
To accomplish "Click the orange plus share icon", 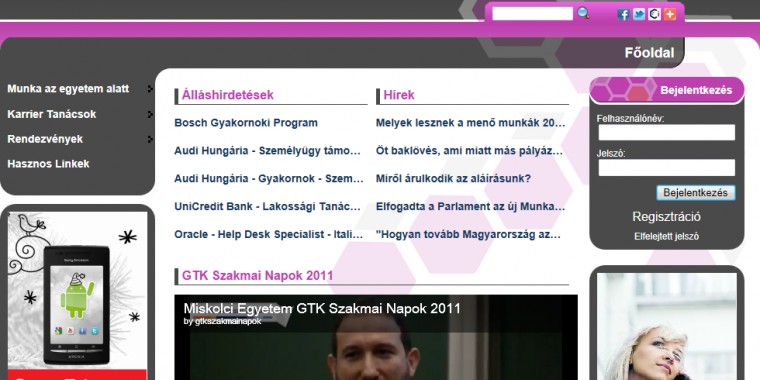I will pos(670,15).
